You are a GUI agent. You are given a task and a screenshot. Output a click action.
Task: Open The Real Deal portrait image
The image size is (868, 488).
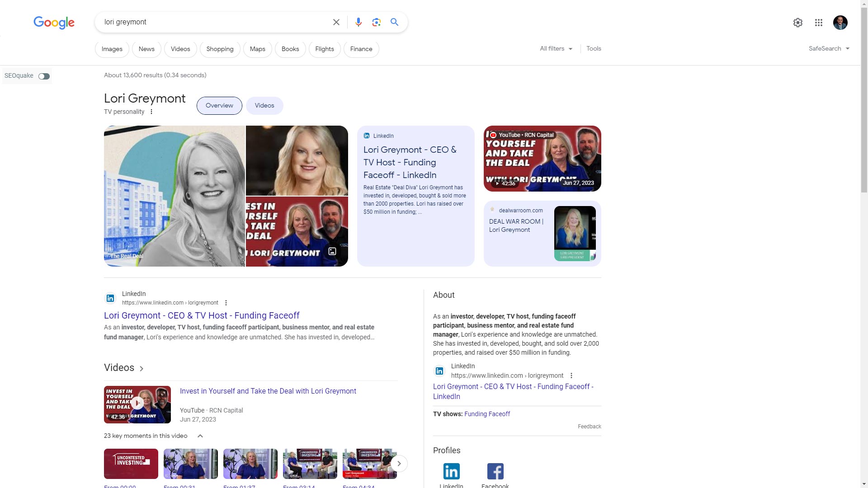tap(175, 196)
